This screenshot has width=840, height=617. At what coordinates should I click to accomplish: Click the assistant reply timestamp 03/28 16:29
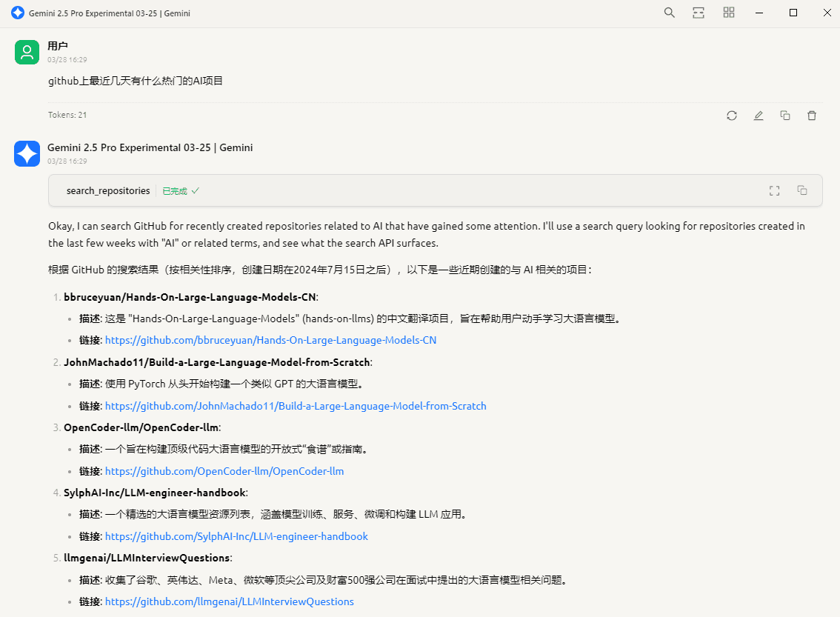coord(67,161)
